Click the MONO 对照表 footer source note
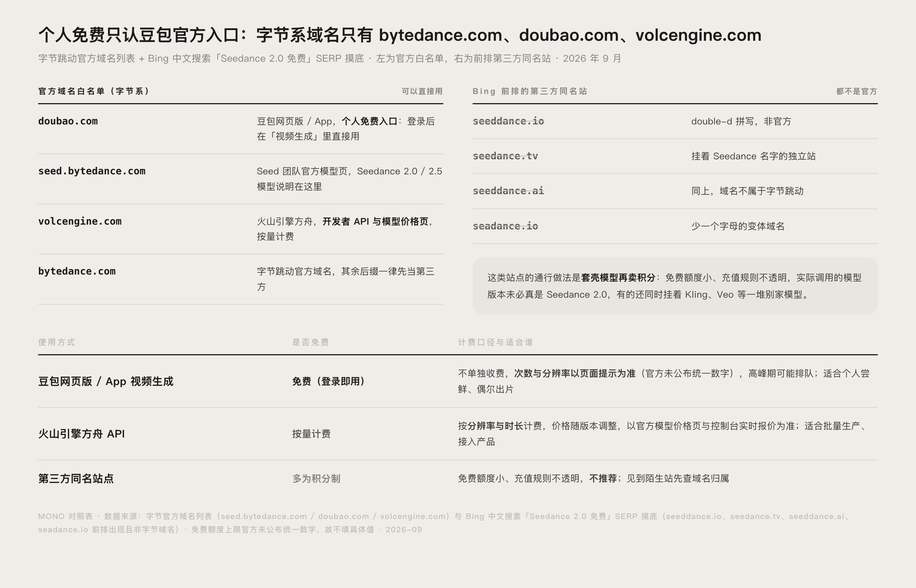Viewport: 916px width, 588px height. coord(445,523)
